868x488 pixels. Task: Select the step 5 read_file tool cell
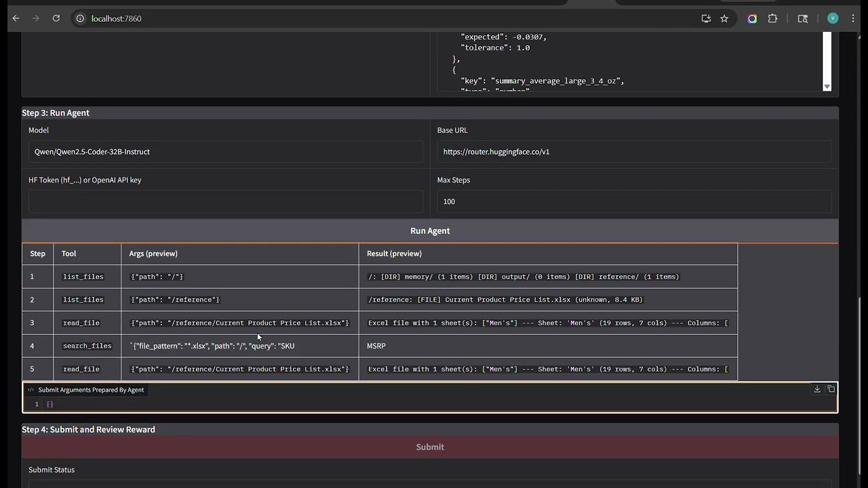coord(87,369)
